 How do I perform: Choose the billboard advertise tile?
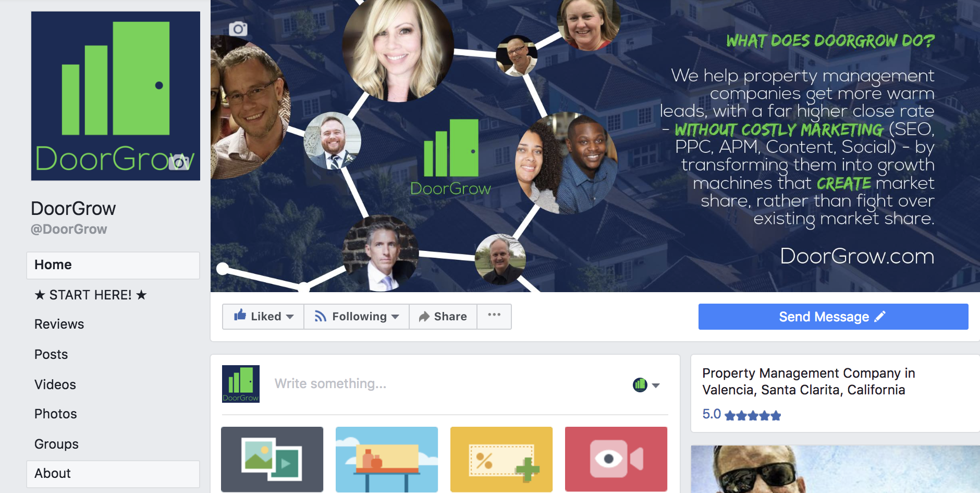pos(387,459)
